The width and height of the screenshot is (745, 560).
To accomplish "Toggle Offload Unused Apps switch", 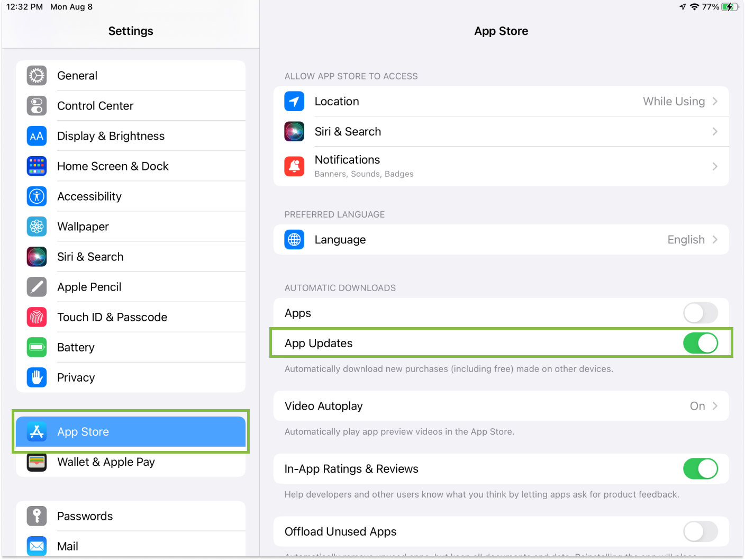I will click(700, 531).
